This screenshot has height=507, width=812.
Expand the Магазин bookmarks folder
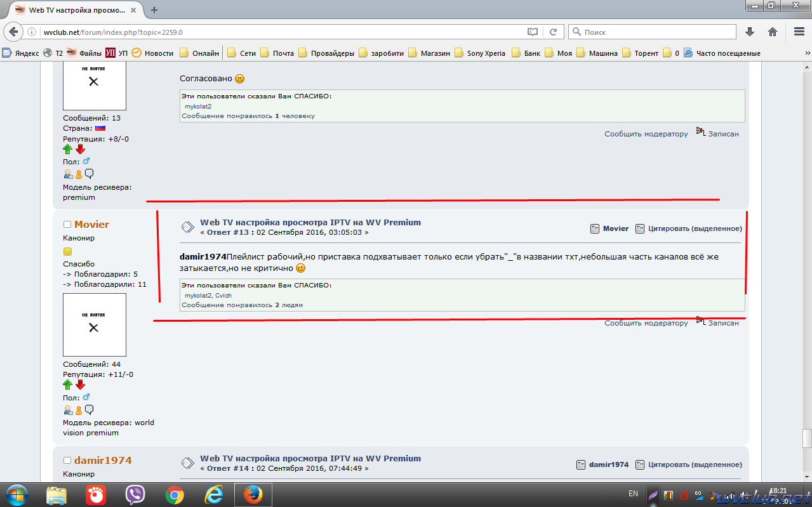click(x=429, y=53)
